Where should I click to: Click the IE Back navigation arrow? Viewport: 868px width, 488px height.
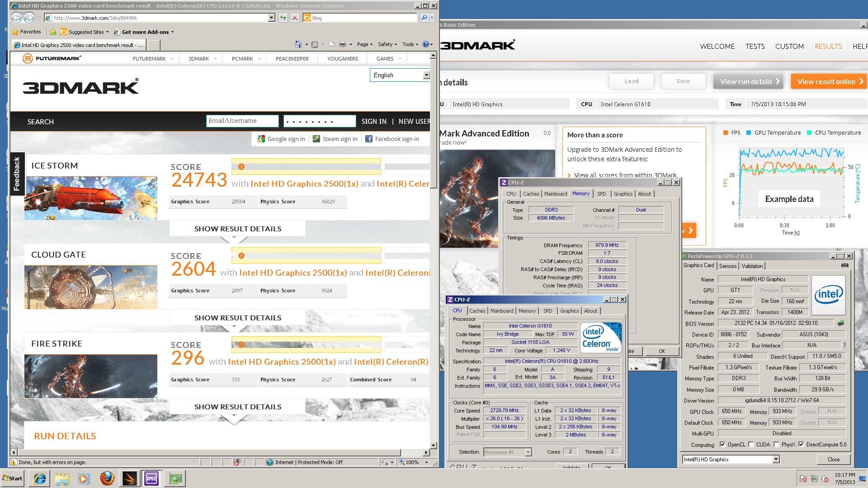(16, 18)
